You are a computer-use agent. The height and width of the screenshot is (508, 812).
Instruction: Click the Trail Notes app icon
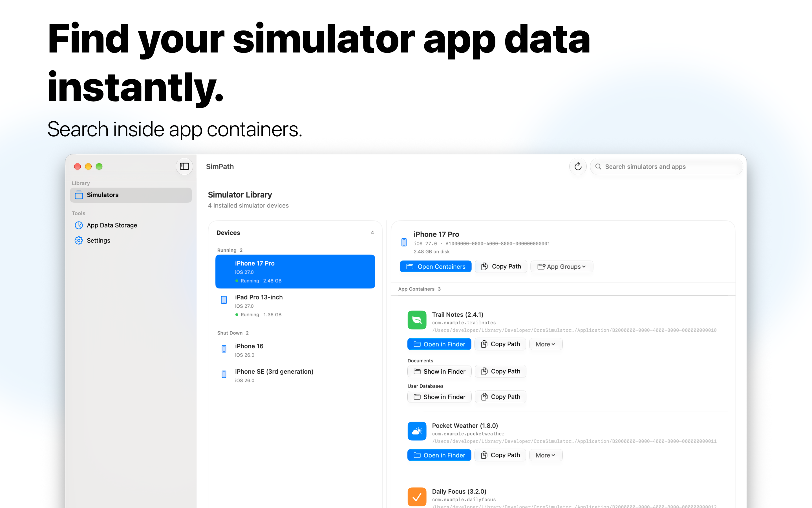[x=417, y=320]
